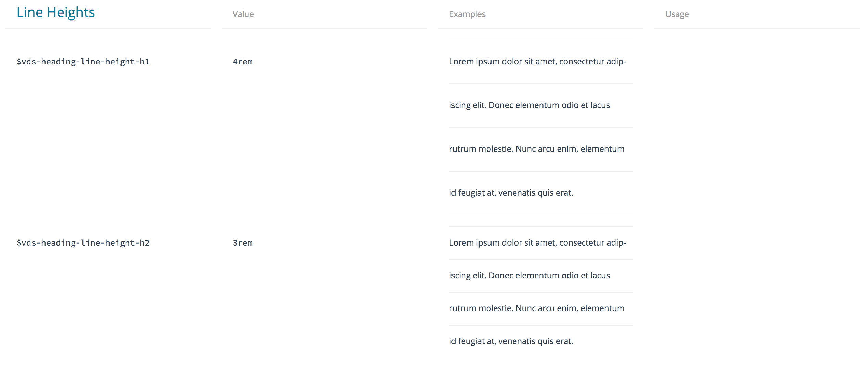The width and height of the screenshot is (868, 368).
Task: Click the 'rutrum molestie' line in h1 example
Action: coord(536,149)
